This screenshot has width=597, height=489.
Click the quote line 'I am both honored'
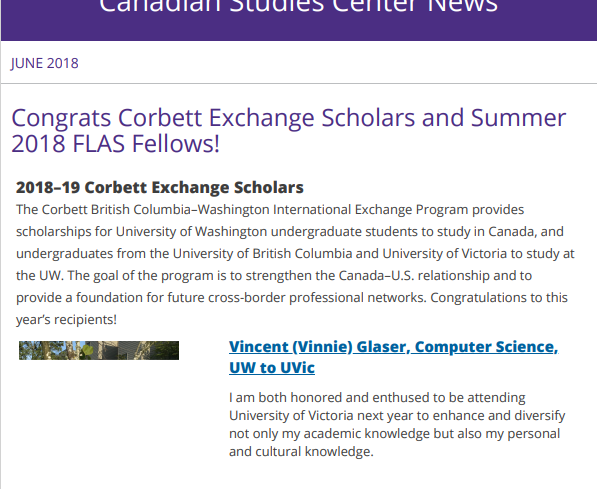point(377,398)
